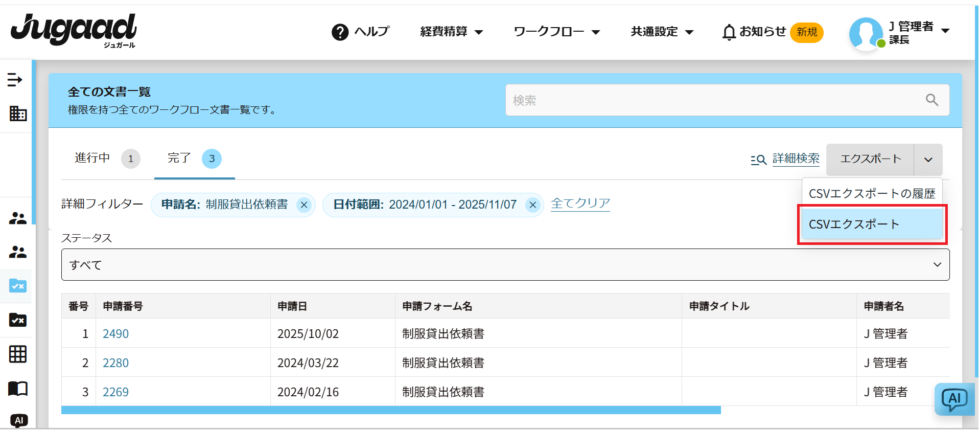Click in the 検索 search field
This screenshot has height=430, width=980.
pyautogui.click(x=715, y=100)
